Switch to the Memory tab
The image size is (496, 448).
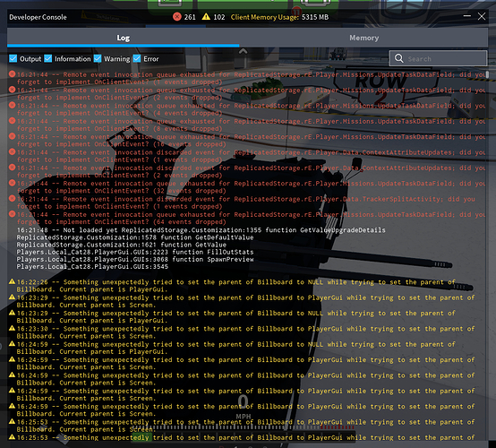pos(363,38)
